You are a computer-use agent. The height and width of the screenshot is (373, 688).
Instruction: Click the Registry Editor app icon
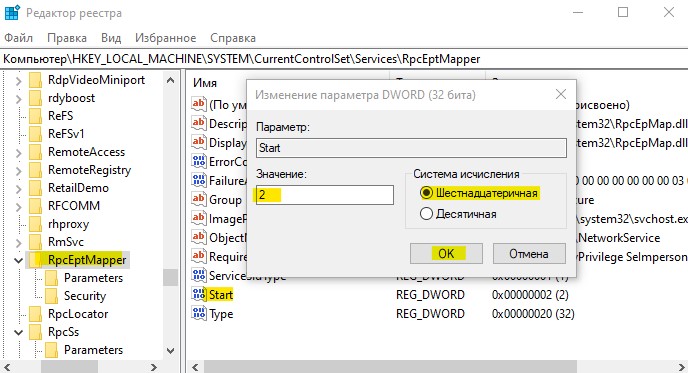[11, 13]
